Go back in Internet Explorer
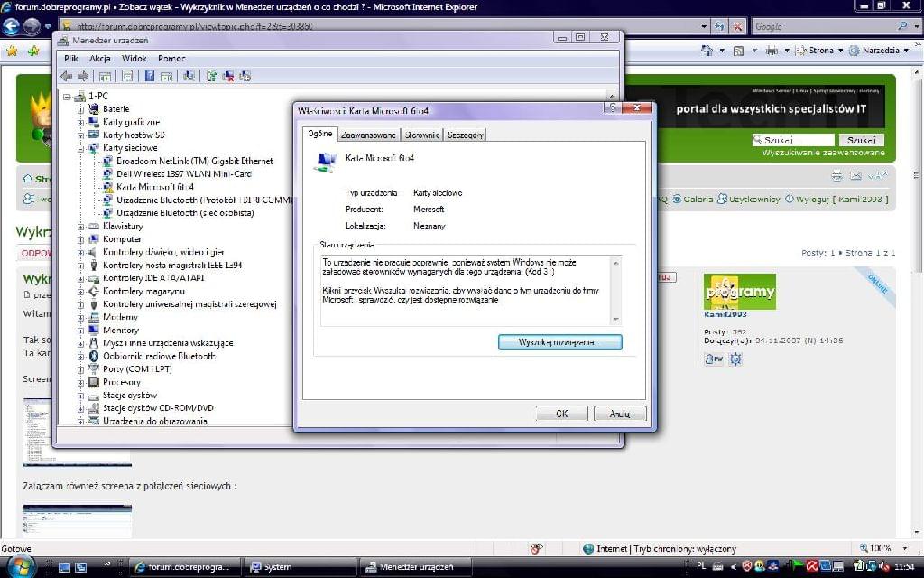 coord(11,26)
